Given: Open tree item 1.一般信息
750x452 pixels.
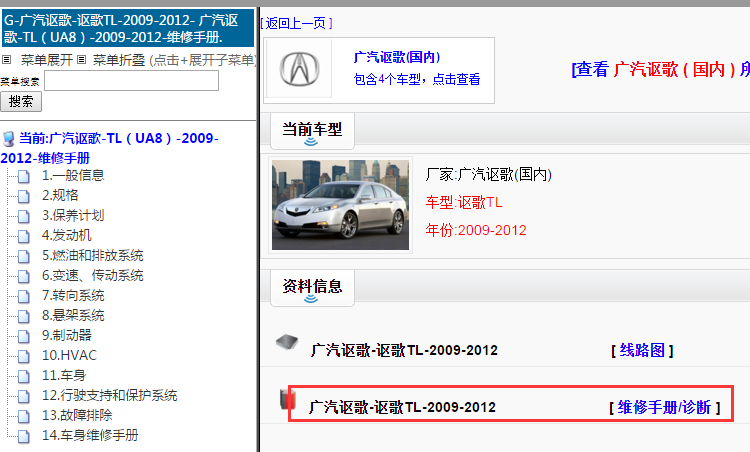Looking at the screenshot, I should 73,176.
